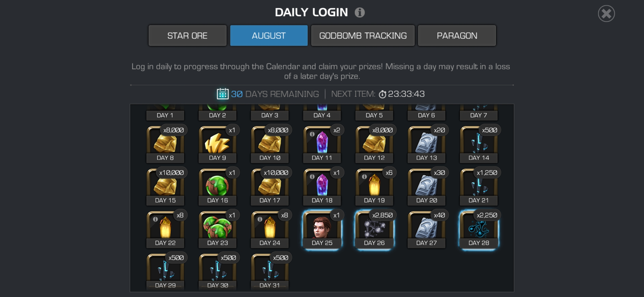Tap the Day 25 champion portrait reward
Image resolution: width=644 pixels, height=297 pixels.
tap(322, 229)
